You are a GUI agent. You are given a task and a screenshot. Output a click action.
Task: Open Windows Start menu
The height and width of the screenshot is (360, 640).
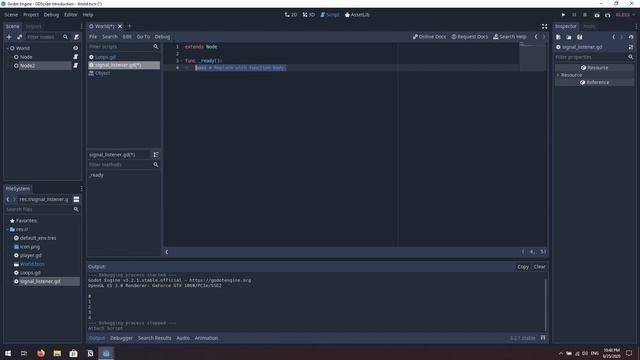[x=8, y=353]
